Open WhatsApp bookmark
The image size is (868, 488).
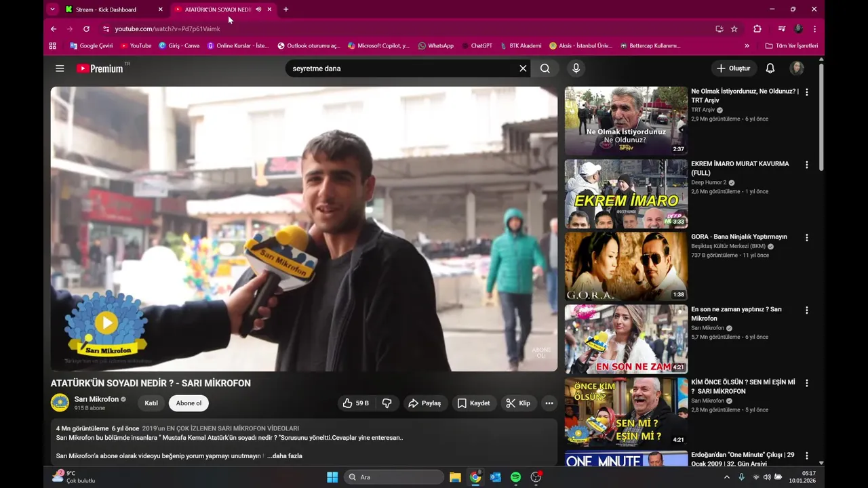coord(436,46)
